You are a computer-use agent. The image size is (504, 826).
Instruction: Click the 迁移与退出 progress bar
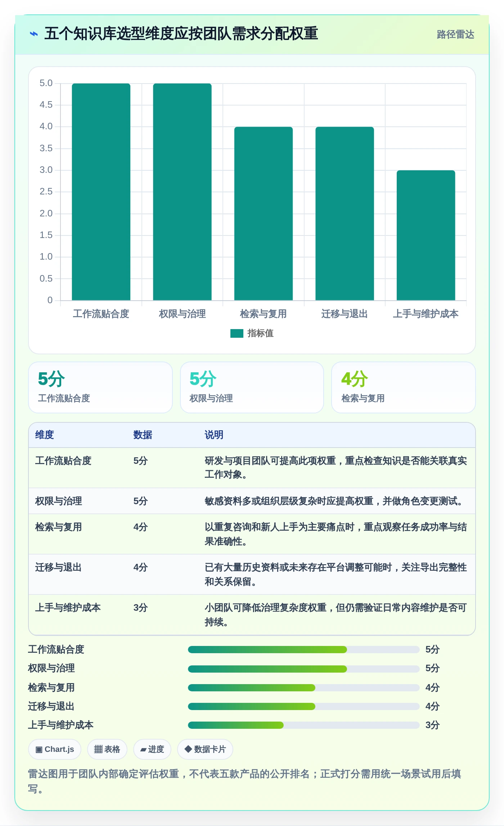(x=303, y=706)
